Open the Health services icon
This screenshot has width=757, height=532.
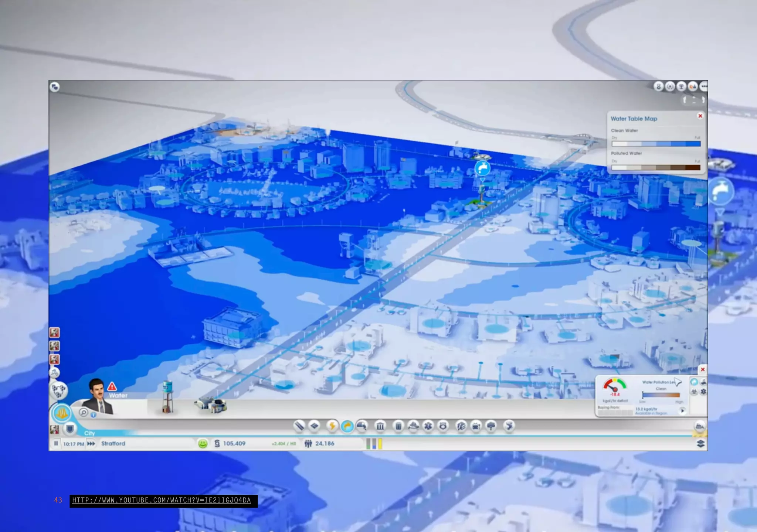point(428,426)
